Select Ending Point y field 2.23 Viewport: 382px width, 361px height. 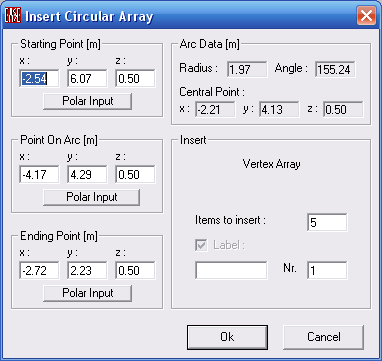[x=87, y=270]
